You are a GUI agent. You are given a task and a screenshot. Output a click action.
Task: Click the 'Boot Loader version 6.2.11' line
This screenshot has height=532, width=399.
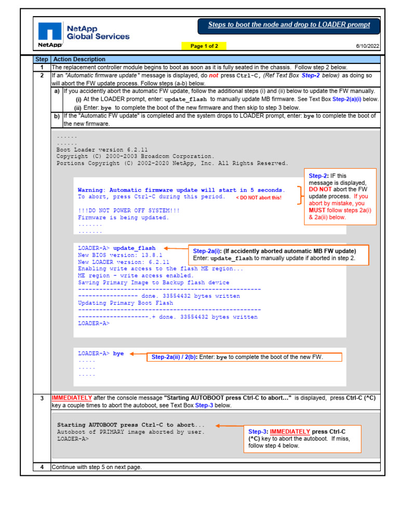click(x=102, y=150)
